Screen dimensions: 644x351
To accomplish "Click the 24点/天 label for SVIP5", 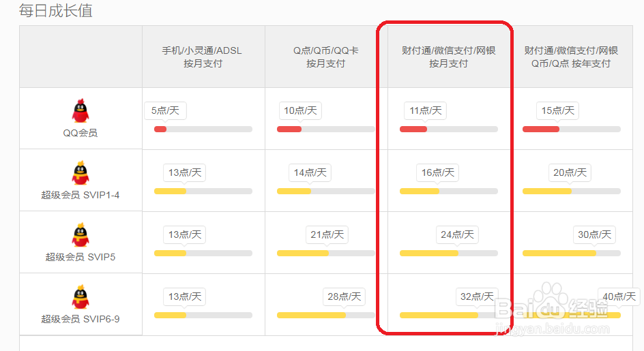I will click(457, 234).
